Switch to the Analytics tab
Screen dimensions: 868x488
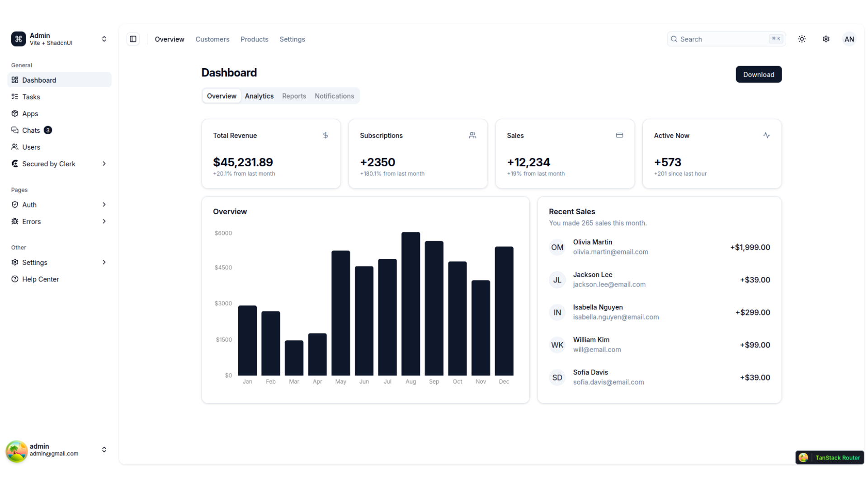coord(259,96)
